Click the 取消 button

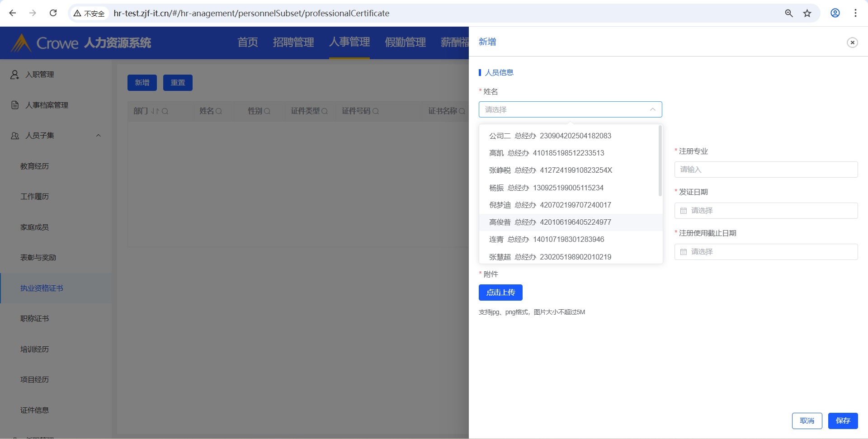click(807, 421)
